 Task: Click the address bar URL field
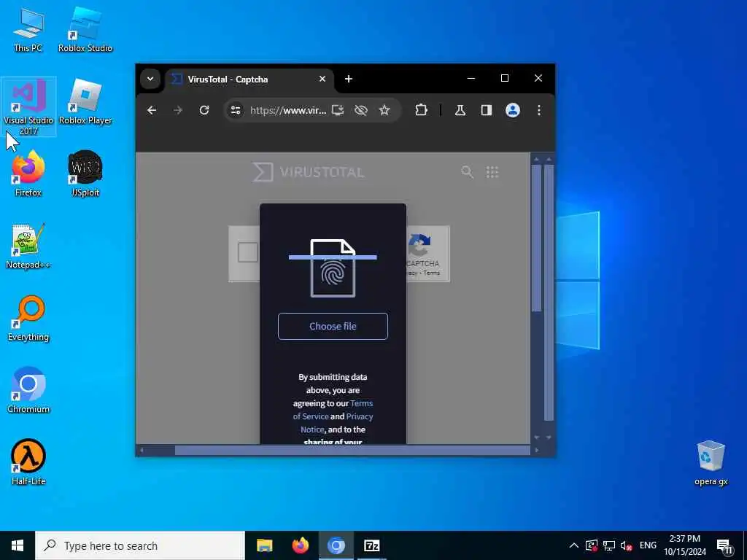click(x=288, y=111)
